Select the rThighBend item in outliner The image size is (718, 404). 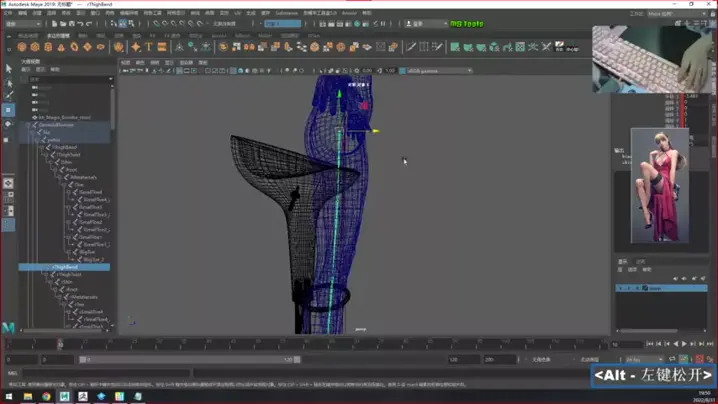tap(68, 267)
